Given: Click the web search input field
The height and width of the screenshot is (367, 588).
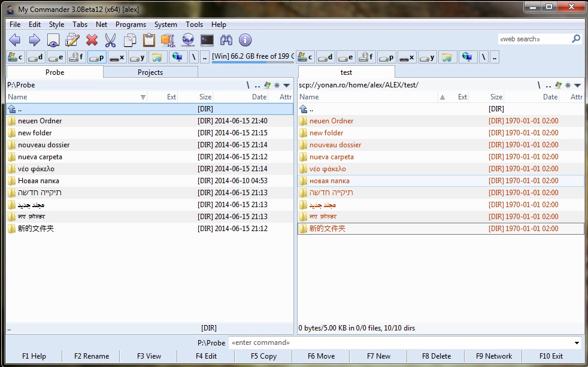Looking at the screenshot, I should (x=533, y=39).
